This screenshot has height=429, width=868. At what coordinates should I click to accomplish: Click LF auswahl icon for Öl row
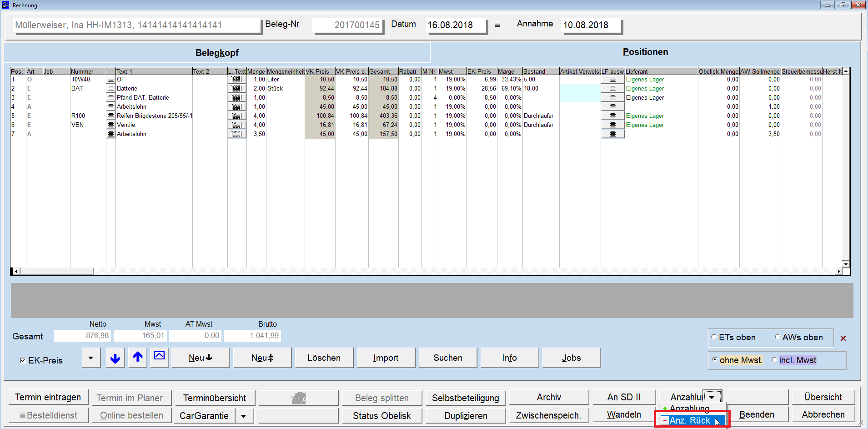pyautogui.click(x=612, y=80)
